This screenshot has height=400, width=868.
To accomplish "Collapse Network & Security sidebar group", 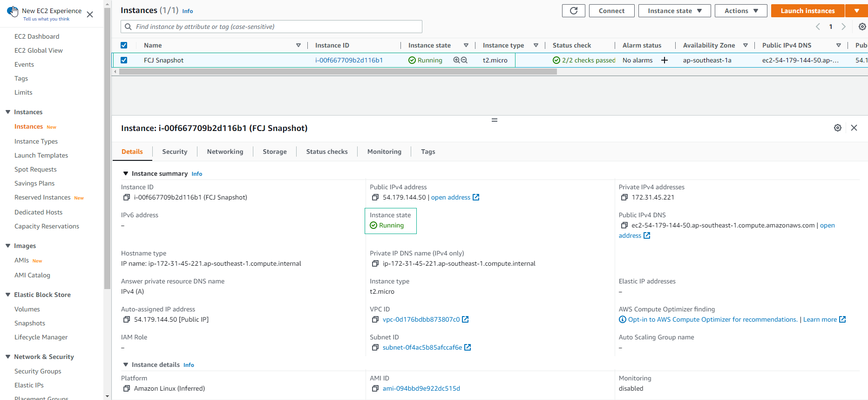I will 8,357.
